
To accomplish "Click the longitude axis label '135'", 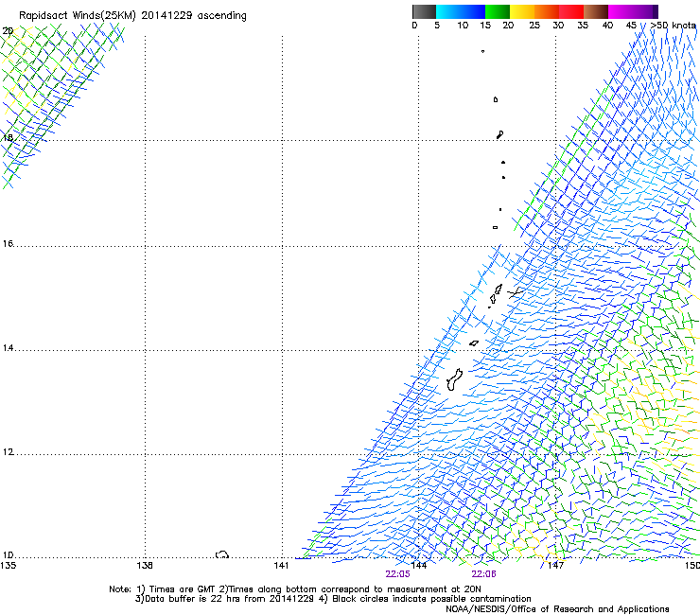I will (8, 566).
